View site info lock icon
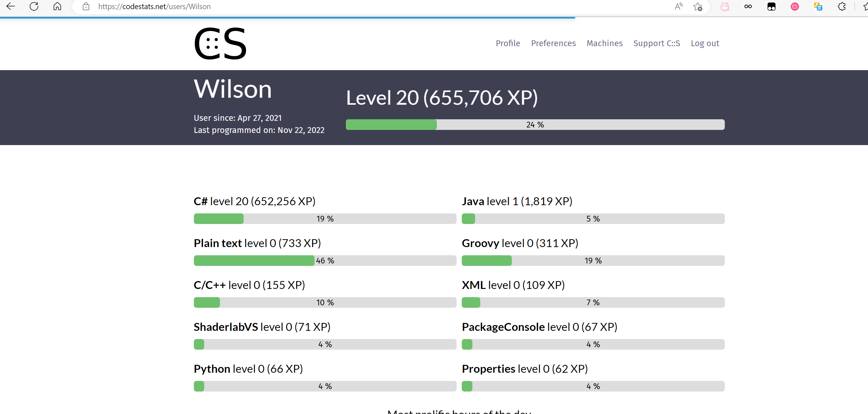The image size is (868, 414). pos(86,6)
